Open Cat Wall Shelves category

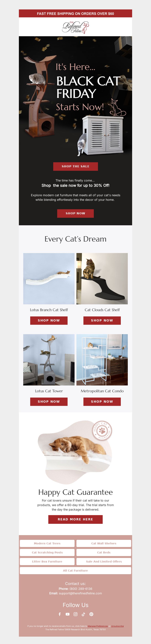(x=104, y=543)
